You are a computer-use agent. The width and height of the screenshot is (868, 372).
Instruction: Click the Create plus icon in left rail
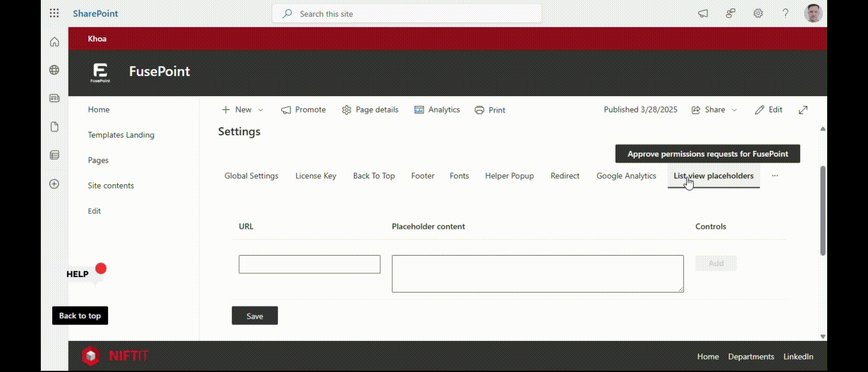tap(54, 184)
